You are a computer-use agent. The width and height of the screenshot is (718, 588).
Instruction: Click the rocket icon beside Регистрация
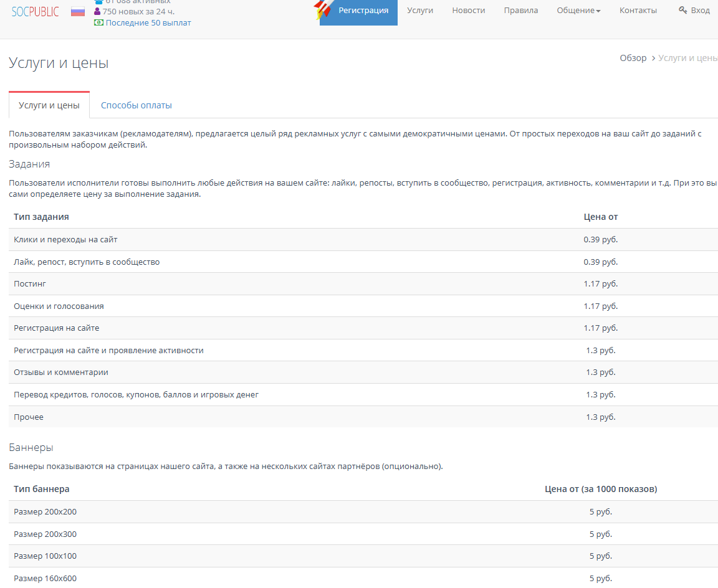323,9
